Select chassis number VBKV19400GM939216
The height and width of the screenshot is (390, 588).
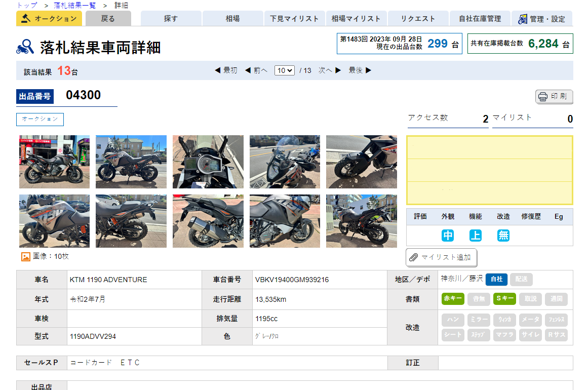click(x=292, y=280)
